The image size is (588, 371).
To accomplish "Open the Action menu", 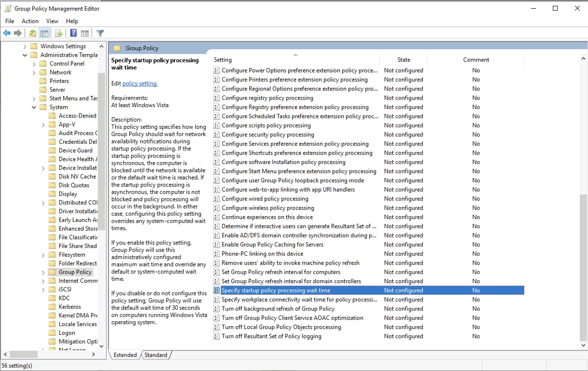I will pyautogui.click(x=30, y=21).
